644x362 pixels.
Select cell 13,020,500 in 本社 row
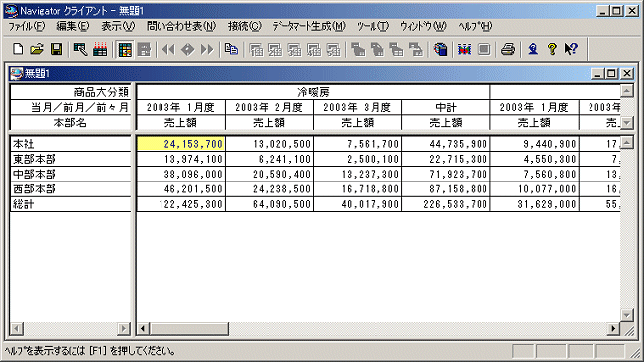269,144
